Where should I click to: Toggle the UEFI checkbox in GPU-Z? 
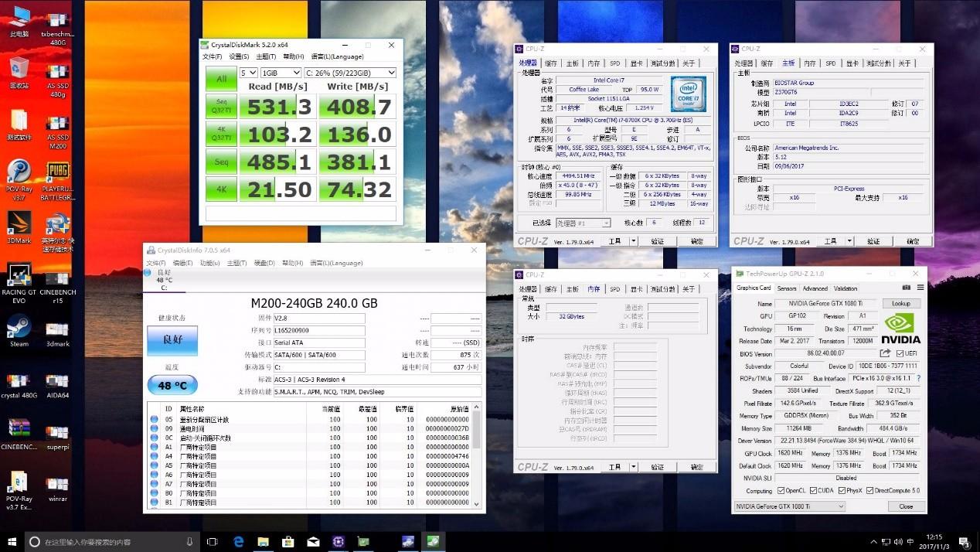tap(901, 353)
